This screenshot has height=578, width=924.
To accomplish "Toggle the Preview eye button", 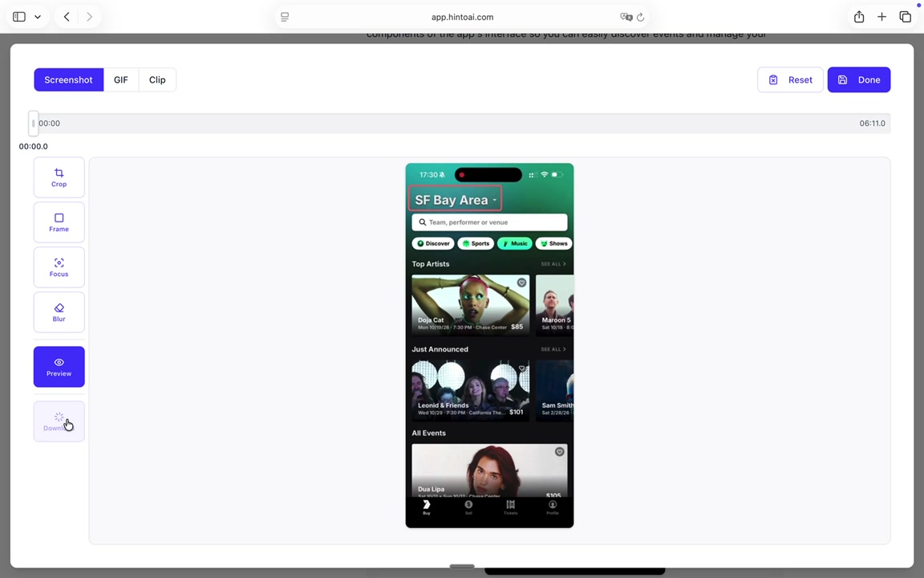I will tap(59, 366).
